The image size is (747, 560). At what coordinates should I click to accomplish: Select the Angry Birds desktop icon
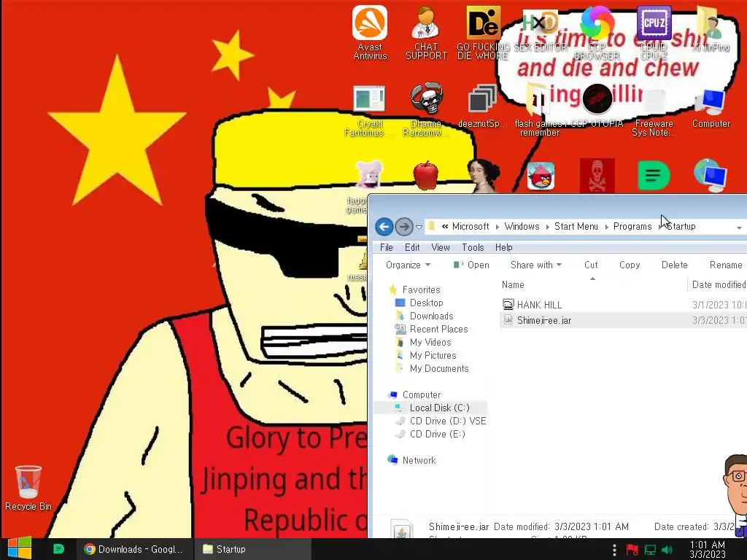[x=541, y=176]
